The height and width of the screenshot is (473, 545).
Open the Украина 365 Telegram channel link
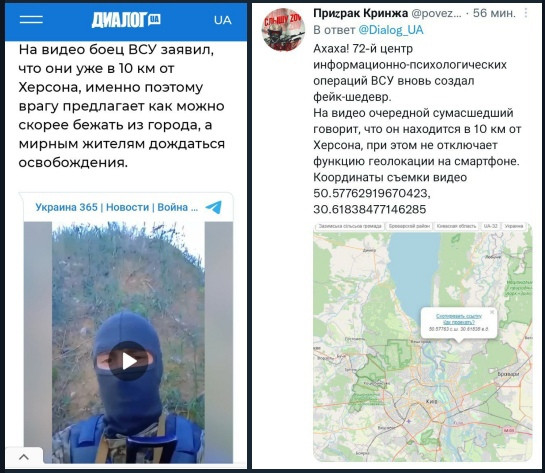[x=116, y=207]
